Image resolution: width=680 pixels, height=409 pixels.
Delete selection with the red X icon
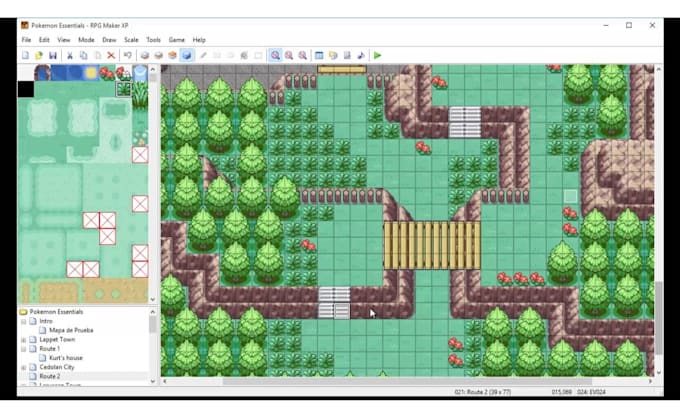point(111,55)
